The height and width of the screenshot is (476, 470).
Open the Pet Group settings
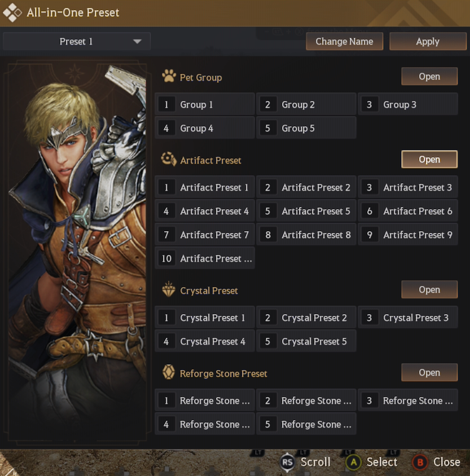pyautogui.click(x=429, y=77)
